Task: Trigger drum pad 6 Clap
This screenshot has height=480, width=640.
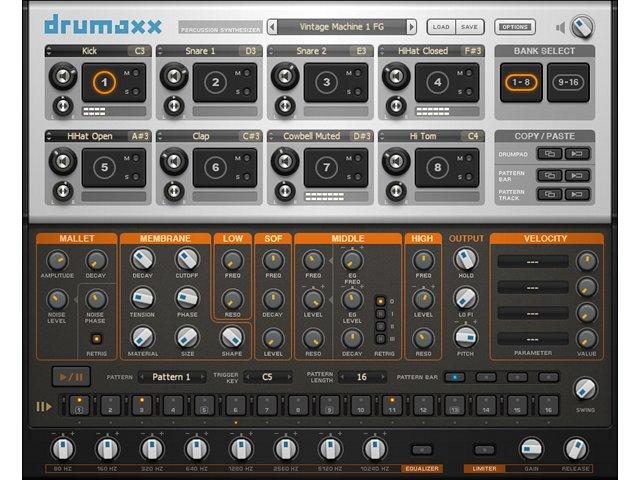Action: tap(215, 167)
